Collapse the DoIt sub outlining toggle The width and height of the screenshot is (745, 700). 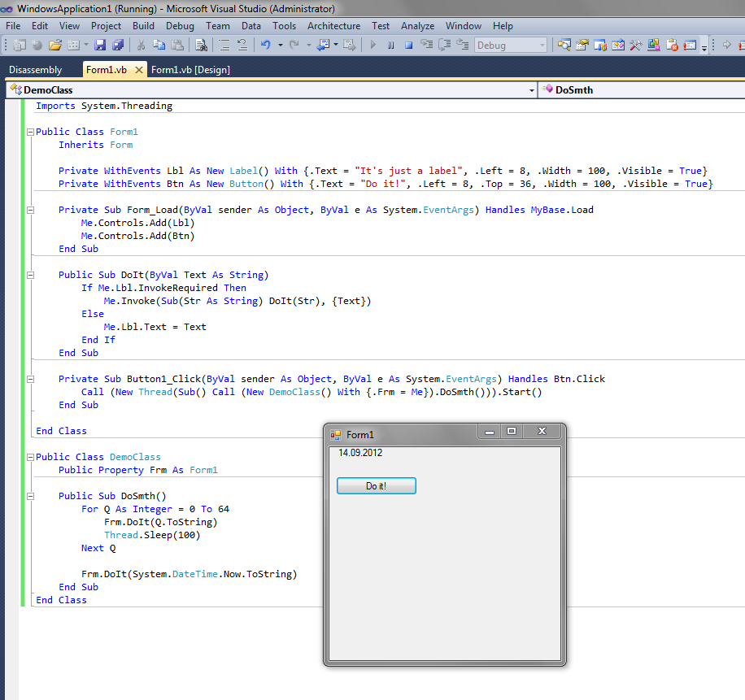[30, 275]
